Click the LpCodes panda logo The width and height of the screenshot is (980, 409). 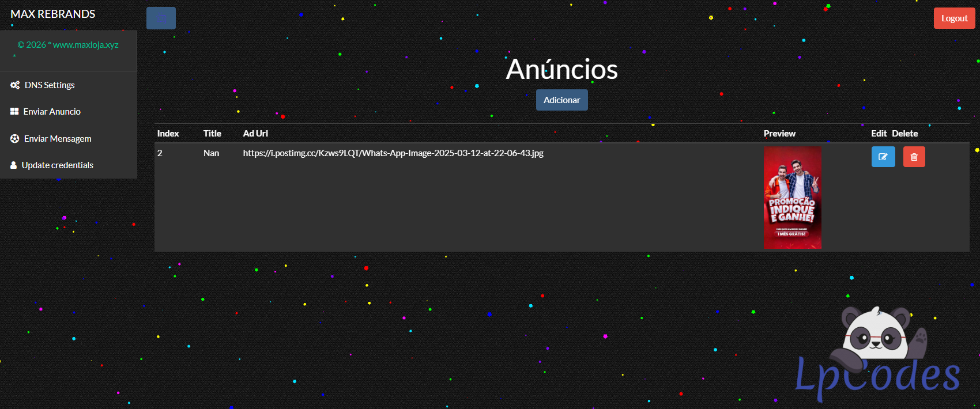pos(877,353)
